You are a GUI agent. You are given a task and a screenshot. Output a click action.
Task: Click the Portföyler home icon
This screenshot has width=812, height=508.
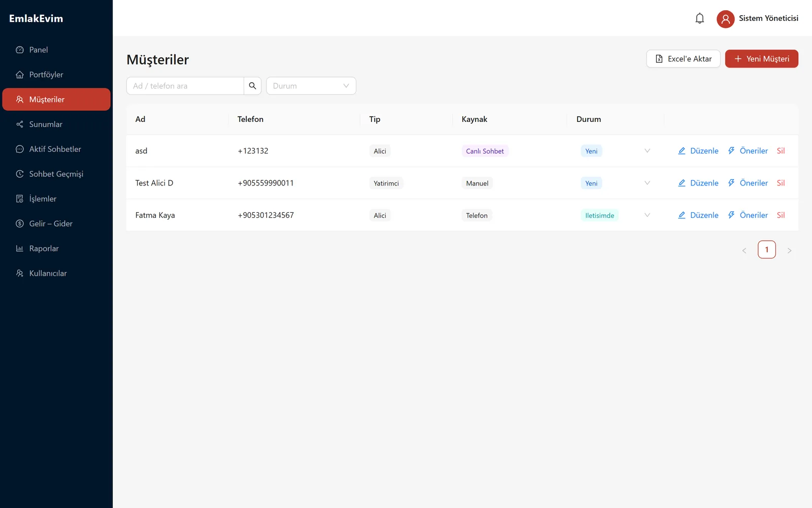tap(20, 75)
